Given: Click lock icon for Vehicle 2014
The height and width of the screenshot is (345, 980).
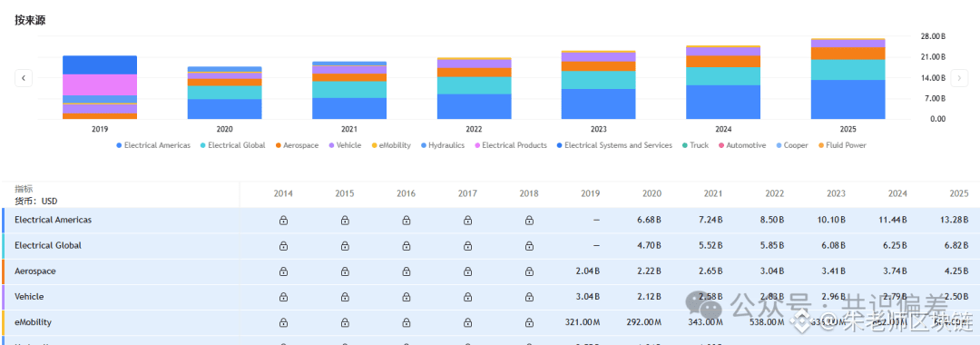Looking at the screenshot, I should pyautogui.click(x=283, y=297).
